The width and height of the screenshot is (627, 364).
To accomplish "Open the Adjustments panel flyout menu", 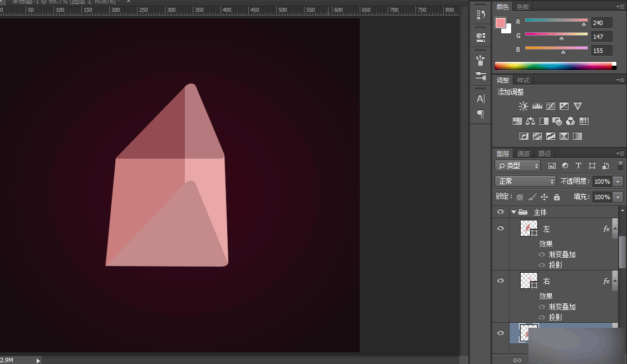I will pos(620,80).
